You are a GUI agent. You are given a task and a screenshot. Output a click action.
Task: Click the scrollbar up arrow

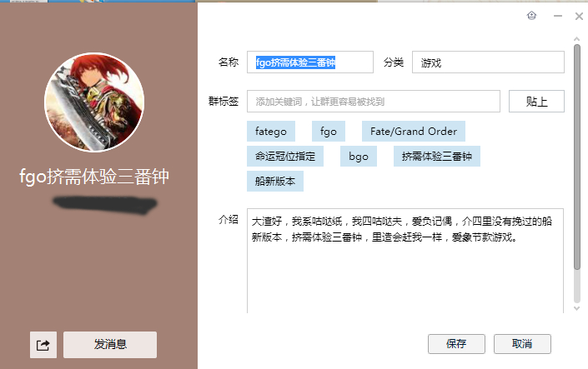(577, 39)
